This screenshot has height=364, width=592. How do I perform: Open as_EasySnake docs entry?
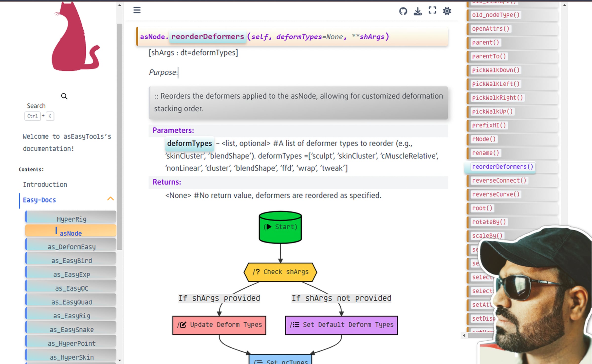(x=71, y=328)
